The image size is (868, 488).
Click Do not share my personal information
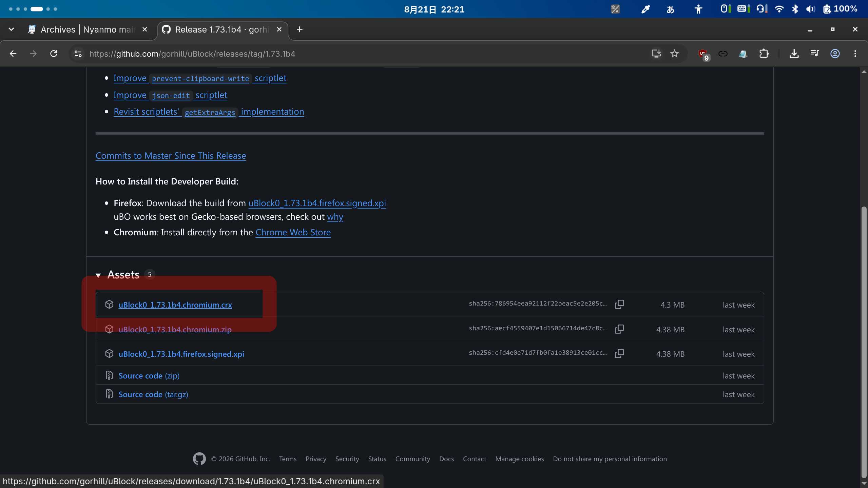pyautogui.click(x=610, y=459)
